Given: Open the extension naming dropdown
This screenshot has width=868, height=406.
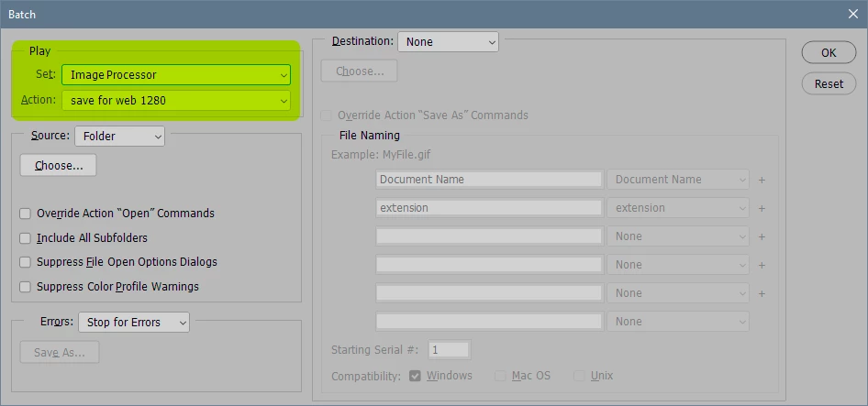Looking at the screenshot, I should (x=678, y=208).
